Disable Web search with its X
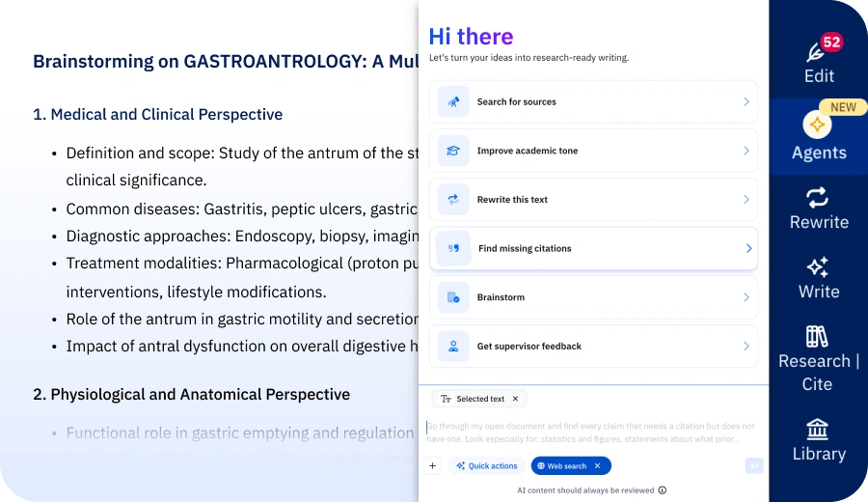The width and height of the screenshot is (868, 502). click(x=597, y=466)
